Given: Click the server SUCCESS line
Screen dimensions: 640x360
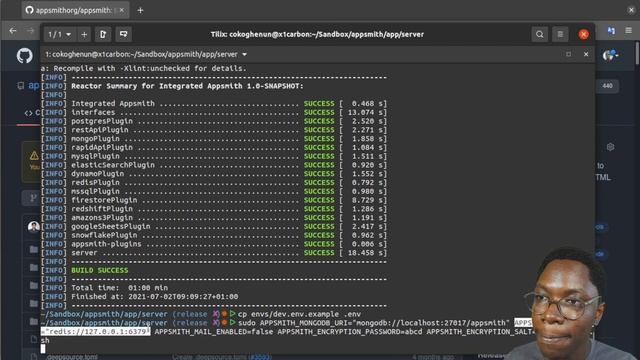Looking at the screenshot, I should pyautogui.click(x=213, y=253).
